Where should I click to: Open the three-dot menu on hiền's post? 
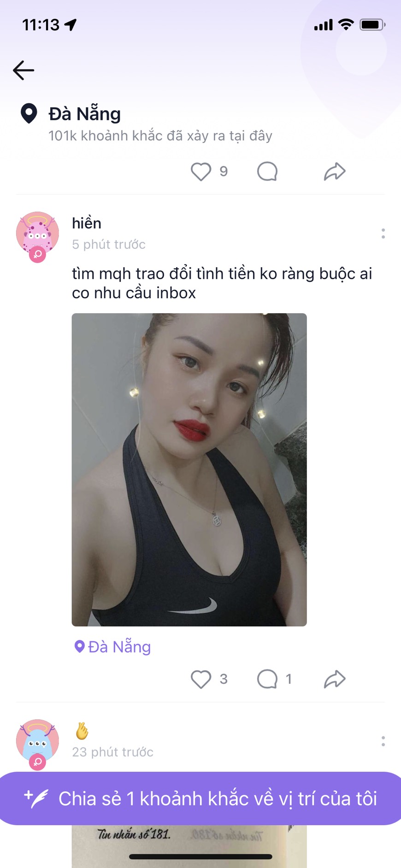pos(383,234)
